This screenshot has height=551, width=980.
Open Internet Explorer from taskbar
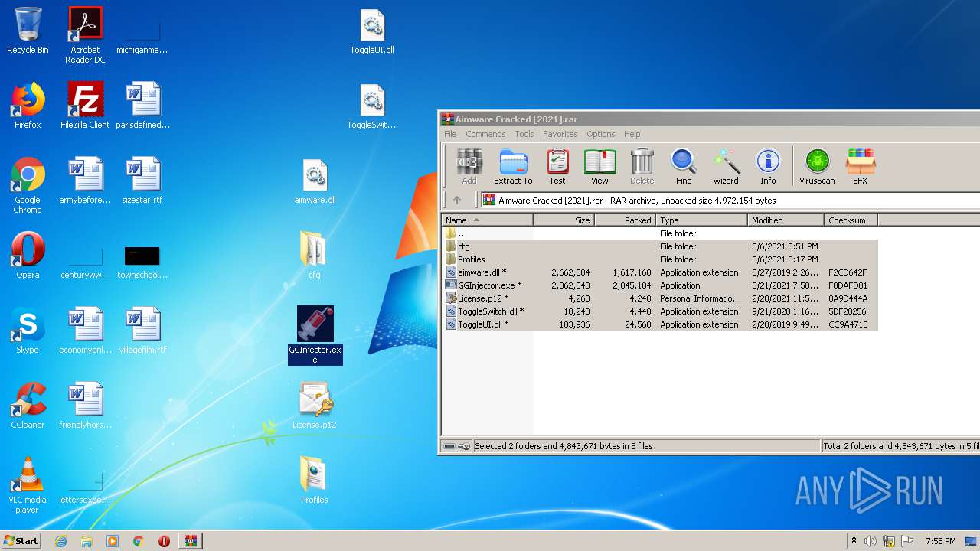(60, 541)
